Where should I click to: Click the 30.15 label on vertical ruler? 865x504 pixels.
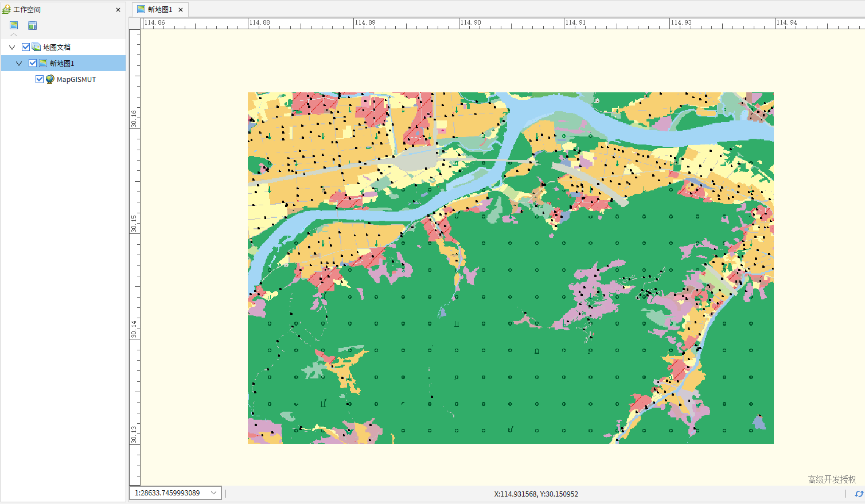click(x=134, y=224)
